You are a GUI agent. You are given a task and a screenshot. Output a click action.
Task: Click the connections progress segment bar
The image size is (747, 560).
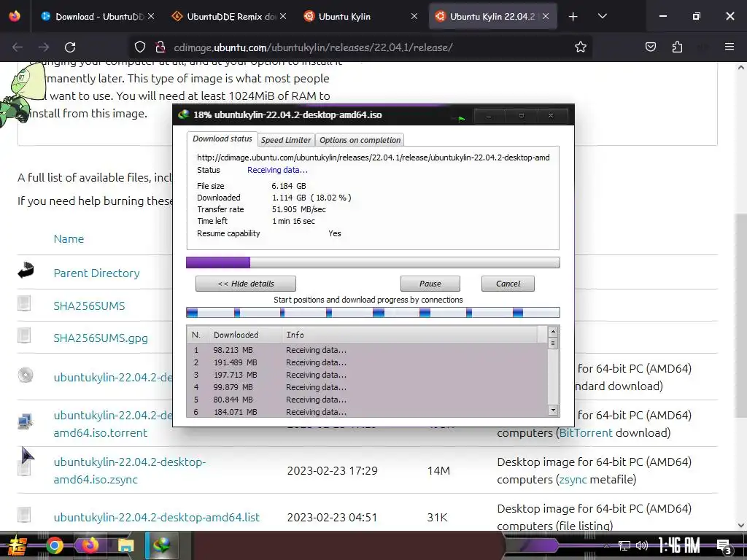coord(373,313)
